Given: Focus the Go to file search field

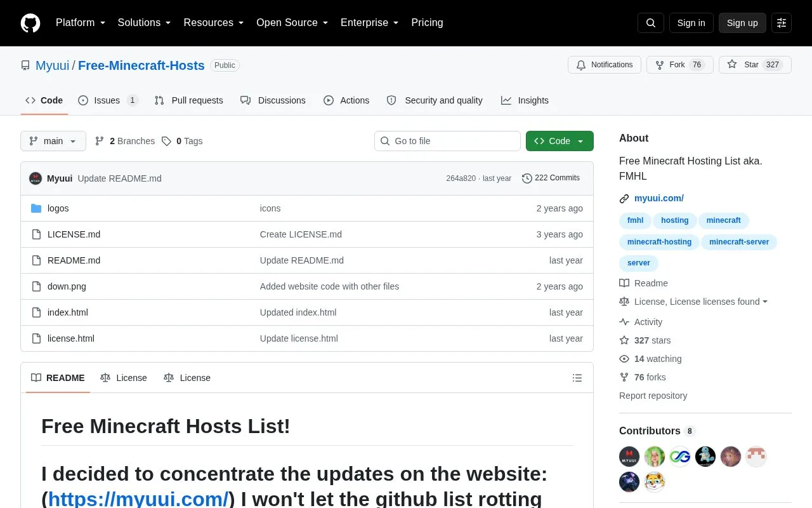Looking at the screenshot, I should [x=447, y=141].
